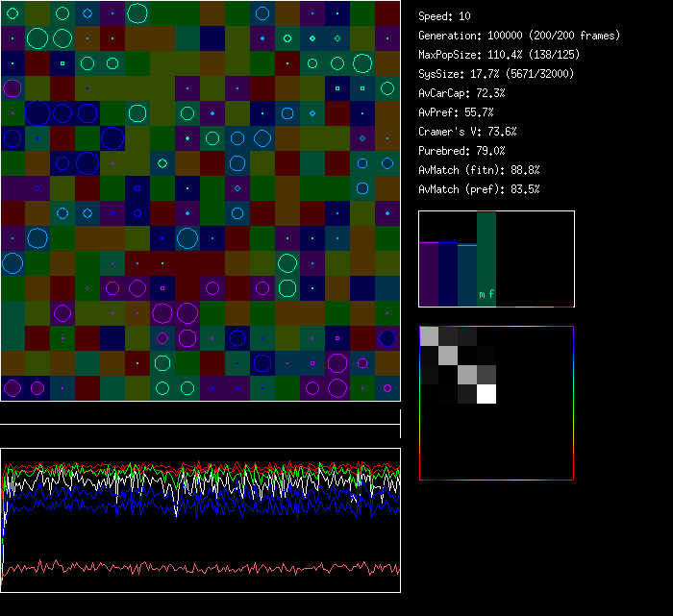
Task: Click the SysSize statistic line
Action: click(495, 74)
